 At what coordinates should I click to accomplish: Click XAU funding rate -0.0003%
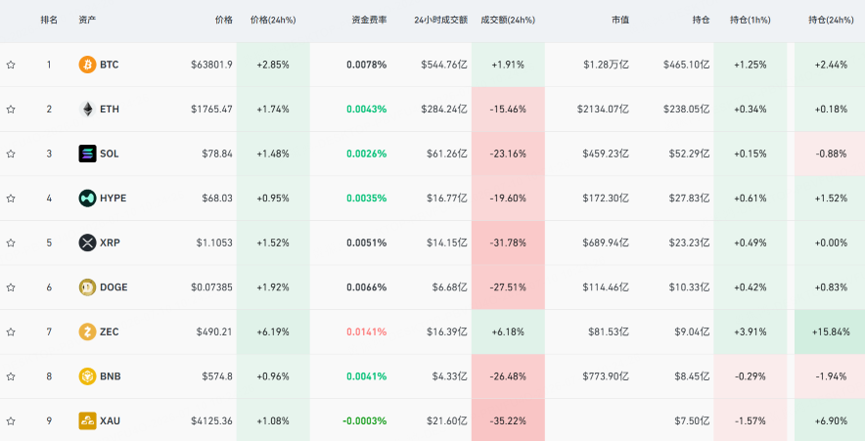pyautogui.click(x=365, y=421)
